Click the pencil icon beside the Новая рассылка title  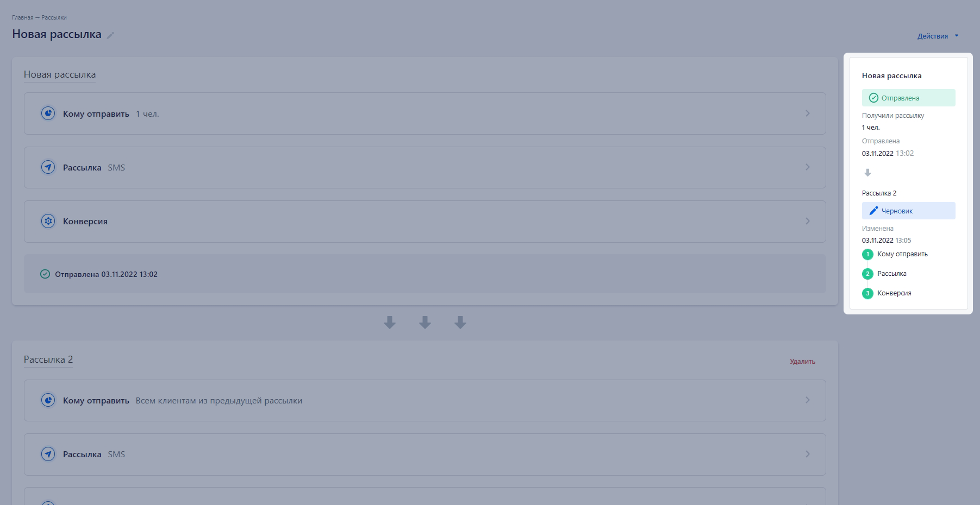pos(110,35)
